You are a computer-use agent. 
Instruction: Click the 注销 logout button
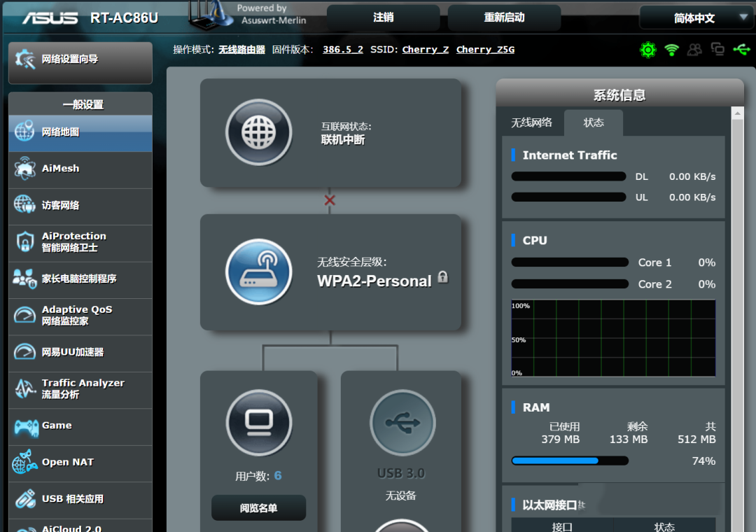tap(384, 17)
